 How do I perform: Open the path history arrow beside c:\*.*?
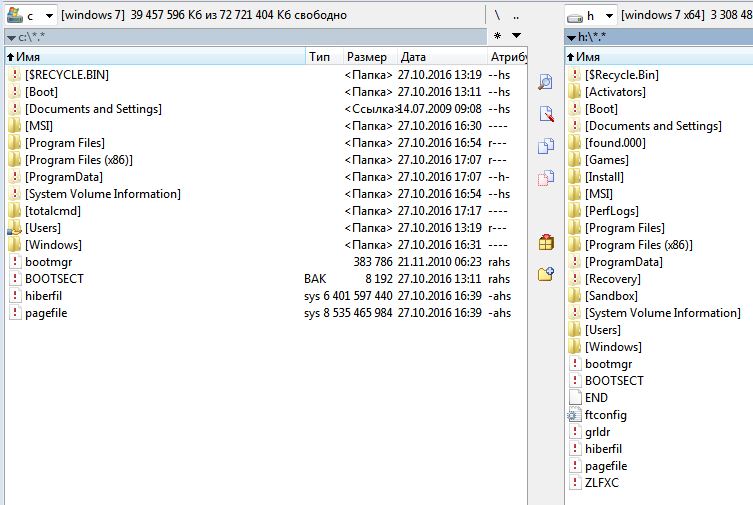click(x=11, y=37)
